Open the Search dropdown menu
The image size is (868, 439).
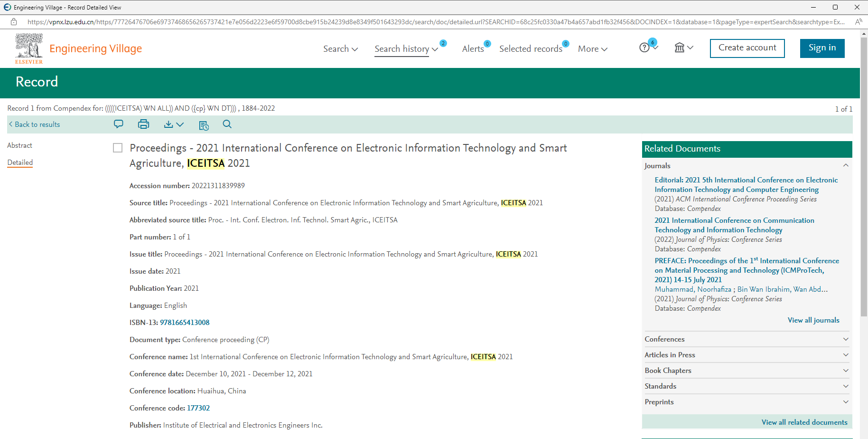[x=341, y=48]
